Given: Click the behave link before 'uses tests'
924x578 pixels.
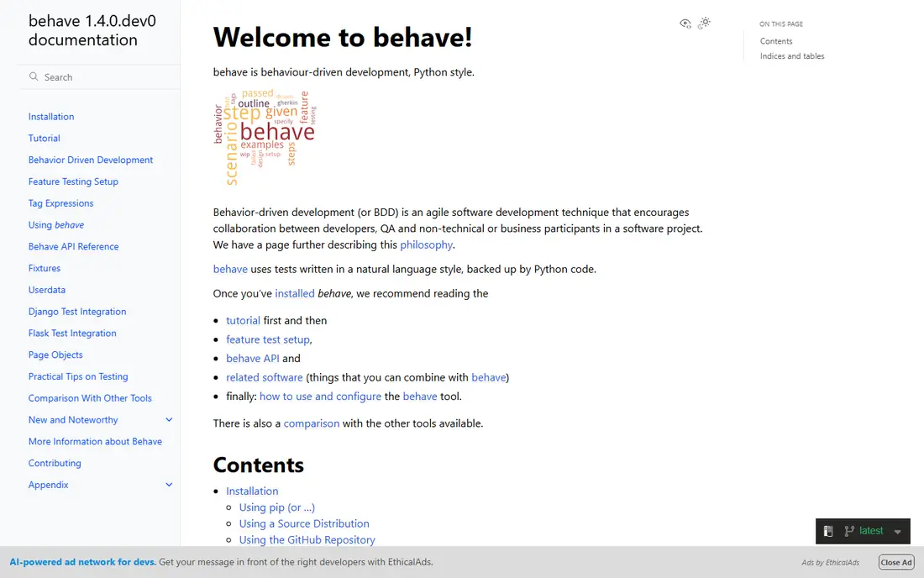Looking at the screenshot, I should coord(230,270).
